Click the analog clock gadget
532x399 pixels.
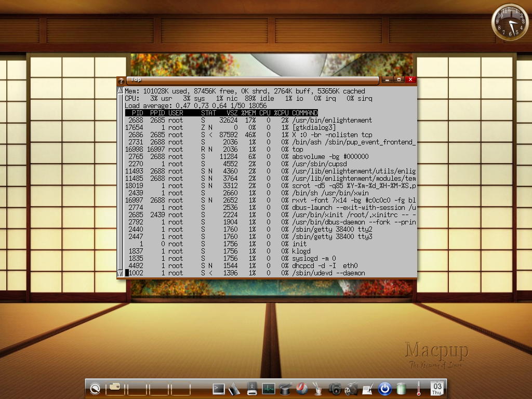coord(510,22)
